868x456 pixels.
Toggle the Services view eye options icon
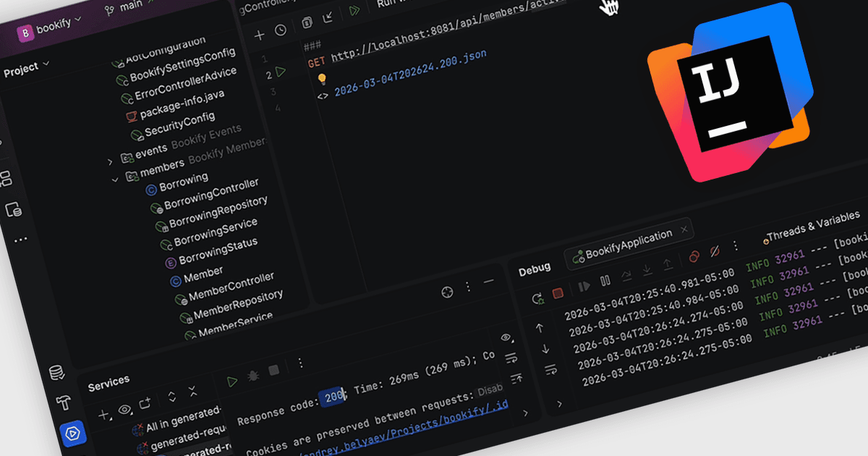point(125,410)
